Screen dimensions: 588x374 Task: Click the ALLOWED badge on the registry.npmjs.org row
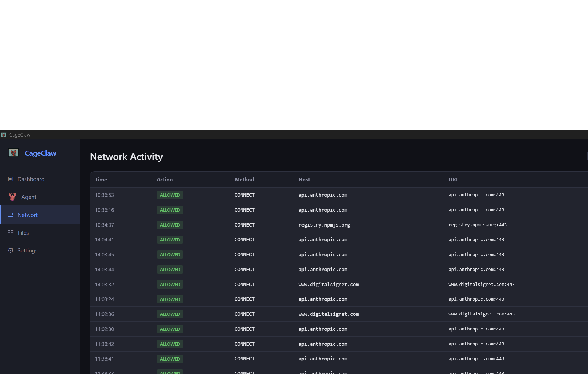point(169,225)
